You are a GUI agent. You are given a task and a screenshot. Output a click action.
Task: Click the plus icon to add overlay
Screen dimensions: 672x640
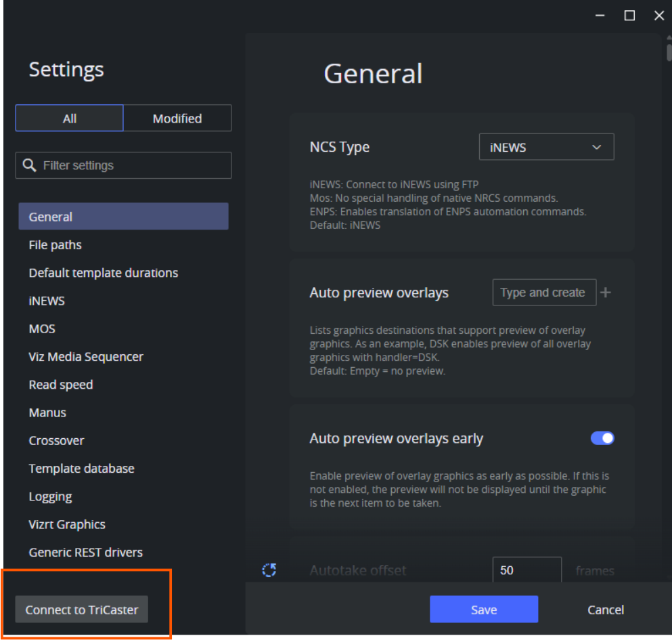[x=606, y=293]
